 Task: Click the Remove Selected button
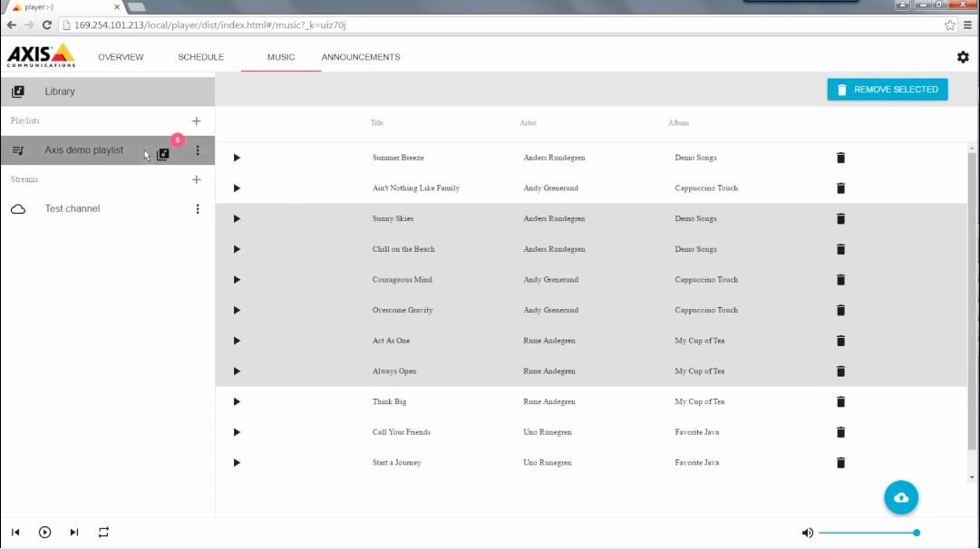coord(887,90)
